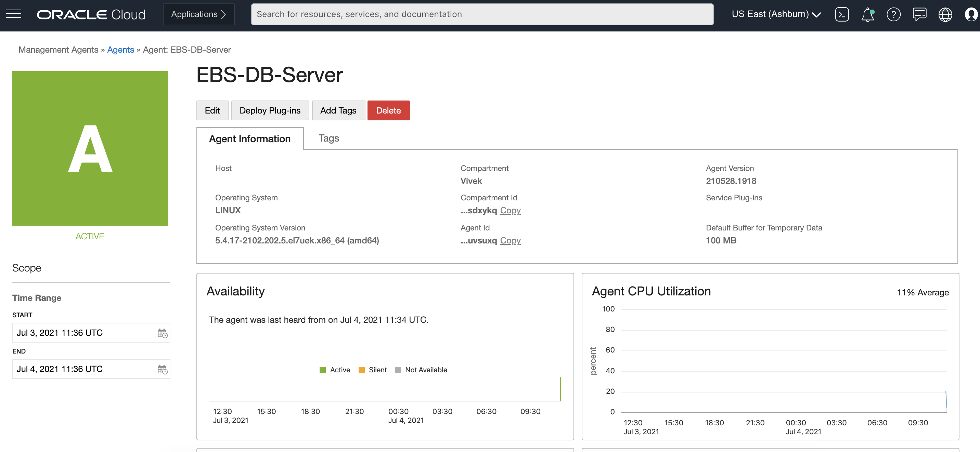Open the user account avatar menu
The width and height of the screenshot is (980, 452).
click(x=971, y=14)
